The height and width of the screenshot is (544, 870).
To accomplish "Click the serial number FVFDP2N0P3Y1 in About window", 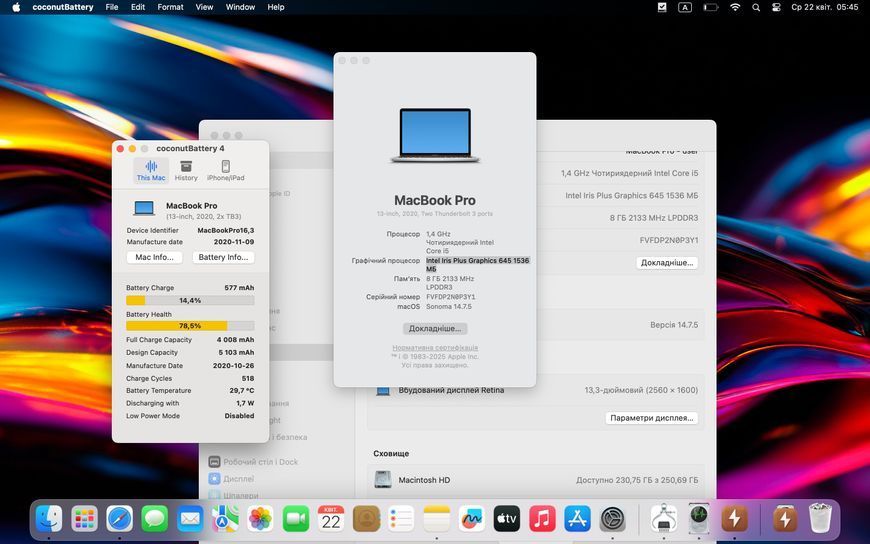I will [x=451, y=297].
